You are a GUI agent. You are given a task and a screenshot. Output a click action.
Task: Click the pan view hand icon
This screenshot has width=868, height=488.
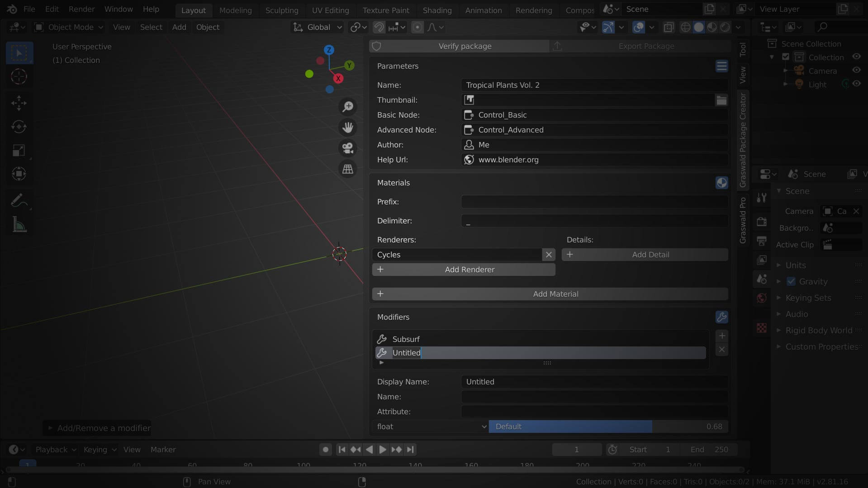click(347, 128)
